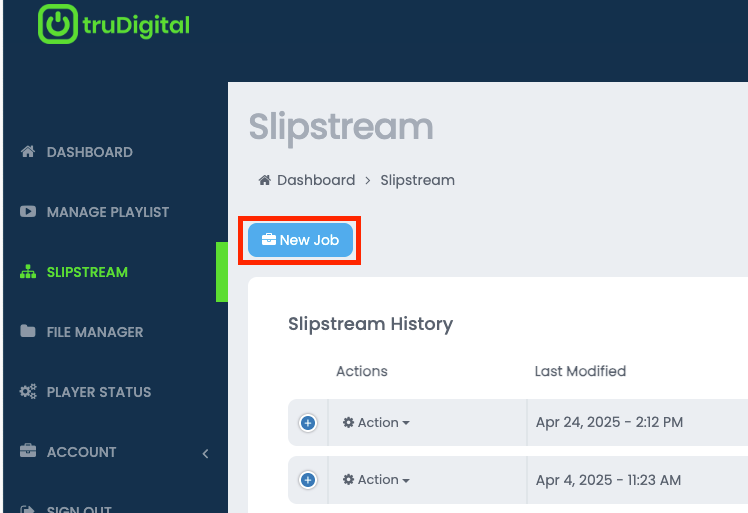Click the Slipstream breadcrumb text

tap(417, 180)
